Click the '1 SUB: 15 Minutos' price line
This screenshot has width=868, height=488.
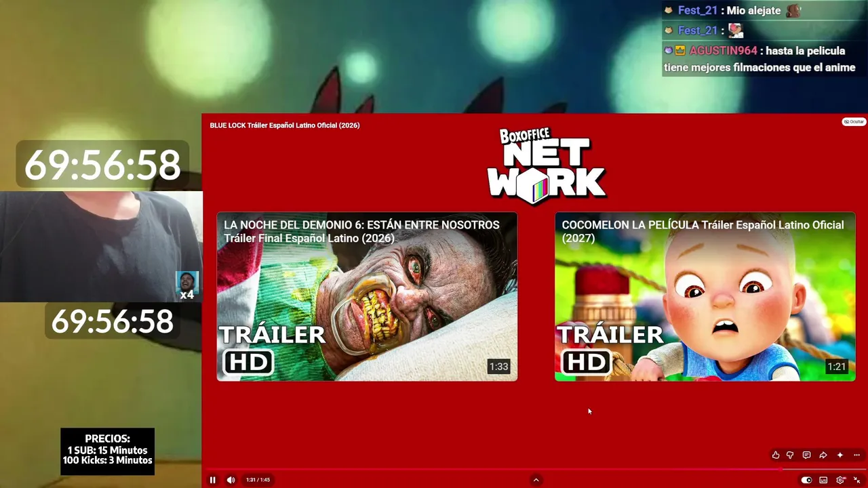tap(107, 450)
